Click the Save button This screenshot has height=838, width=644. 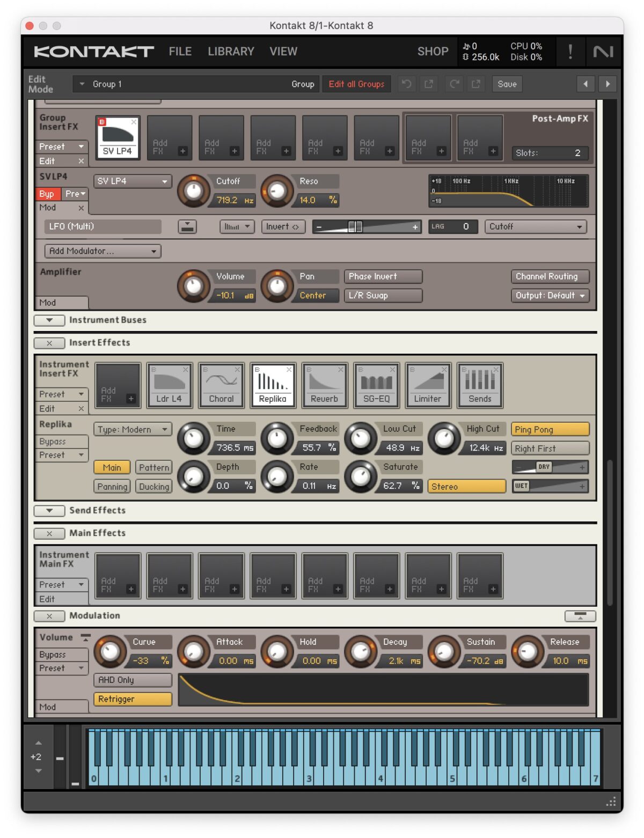tap(507, 84)
